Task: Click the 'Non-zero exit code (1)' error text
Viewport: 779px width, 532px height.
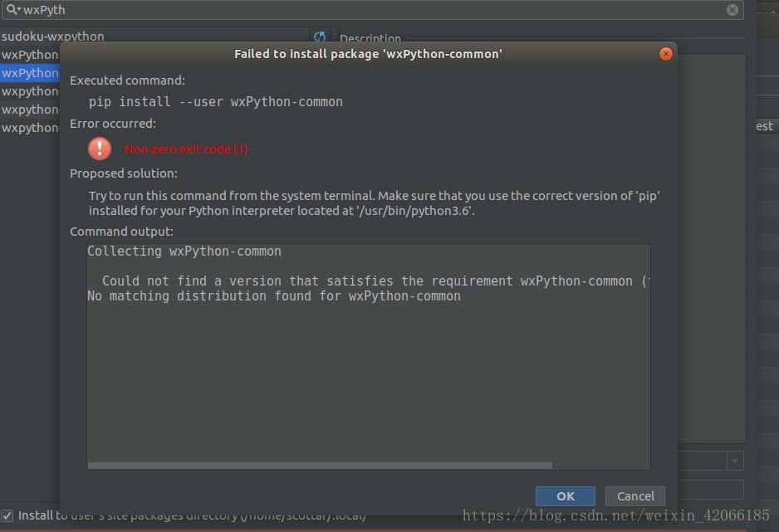Action: (x=186, y=149)
